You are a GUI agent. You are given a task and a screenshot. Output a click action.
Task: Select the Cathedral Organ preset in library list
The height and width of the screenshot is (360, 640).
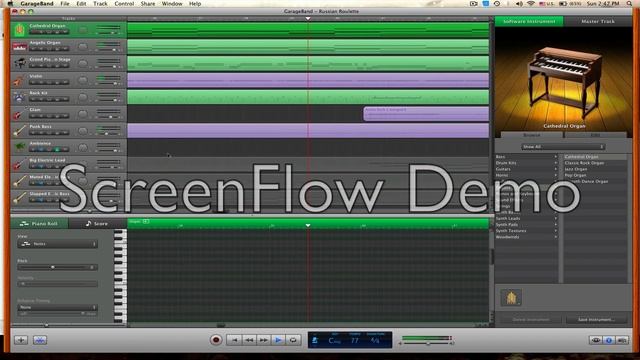(595, 157)
